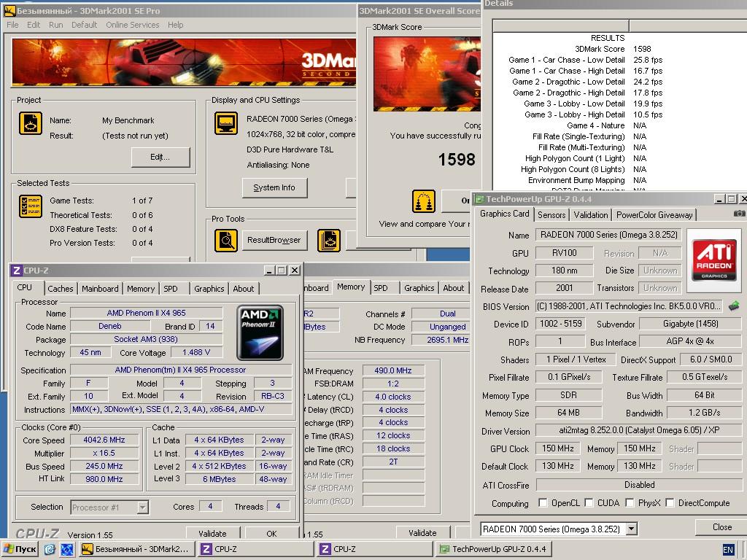Screen dimensions: 747x560
Task: Switch to the Memory tab in front CPU-Z
Action: (x=141, y=289)
